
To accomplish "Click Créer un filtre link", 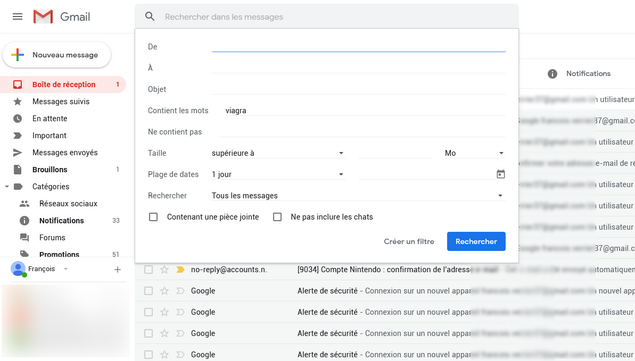I will [x=409, y=241].
